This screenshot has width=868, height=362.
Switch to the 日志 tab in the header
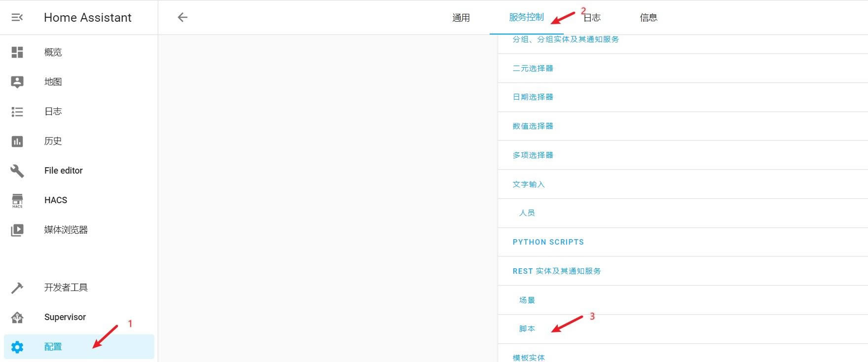592,18
